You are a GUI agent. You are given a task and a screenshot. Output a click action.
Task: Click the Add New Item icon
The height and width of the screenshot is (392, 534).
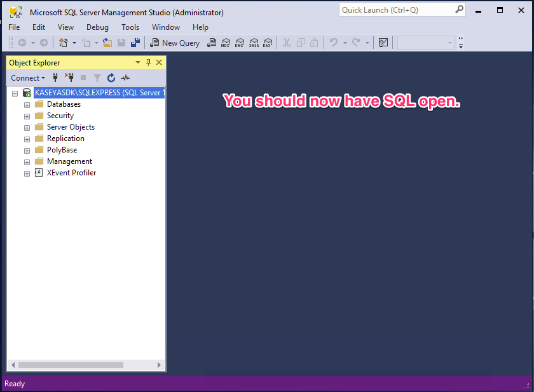click(86, 43)
